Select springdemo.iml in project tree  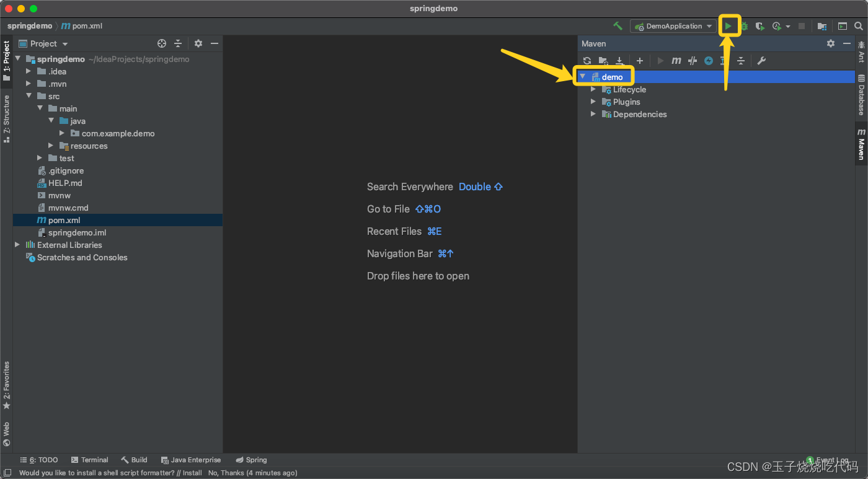118,232
